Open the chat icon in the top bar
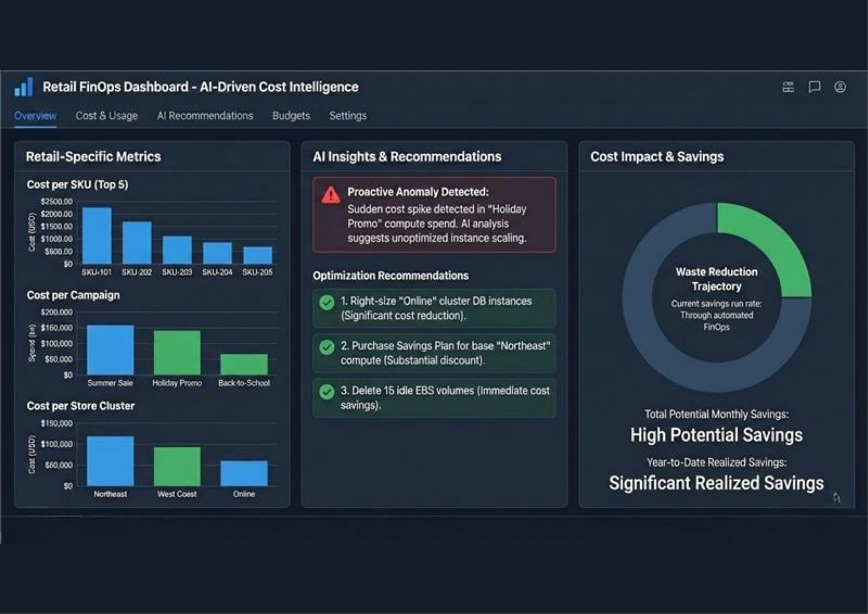The width and height of the screenshot is (868, 614). click(814, 87)
